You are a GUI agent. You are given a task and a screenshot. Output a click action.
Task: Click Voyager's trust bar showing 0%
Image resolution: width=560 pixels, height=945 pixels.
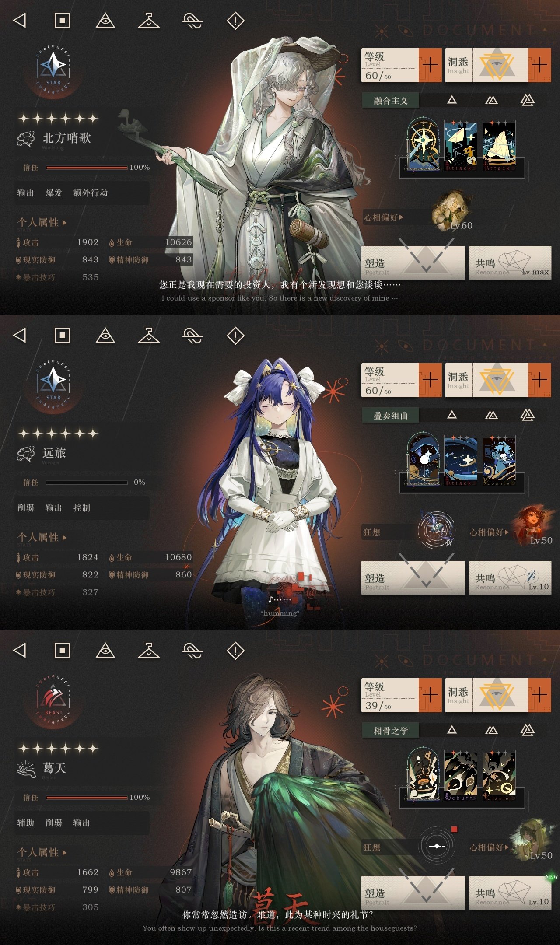87,483
